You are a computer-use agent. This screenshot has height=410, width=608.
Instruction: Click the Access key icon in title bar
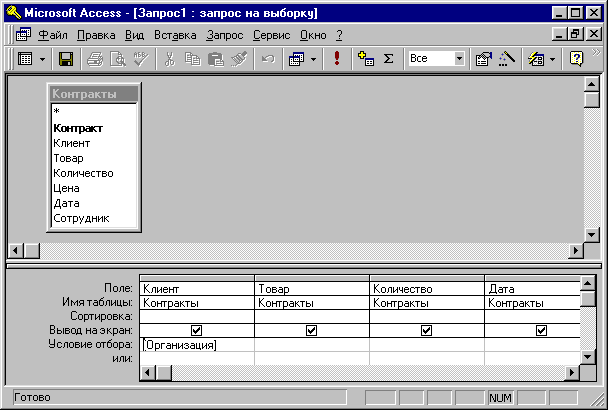point(14,12)
